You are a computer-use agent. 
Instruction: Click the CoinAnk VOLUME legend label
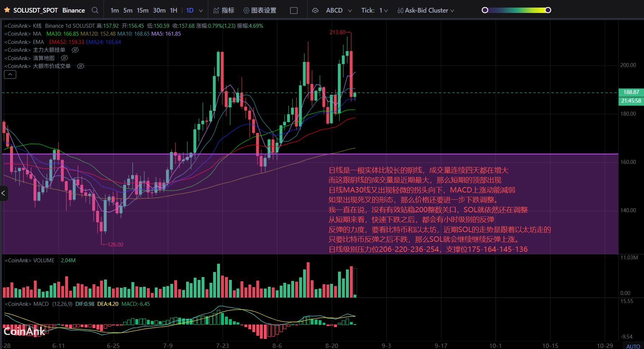click(30, 260)
